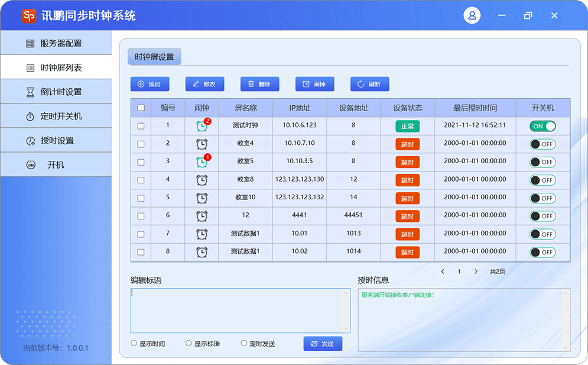Click into the 编辑标语 text box
The image size is (588, 365).
[236, 311]
